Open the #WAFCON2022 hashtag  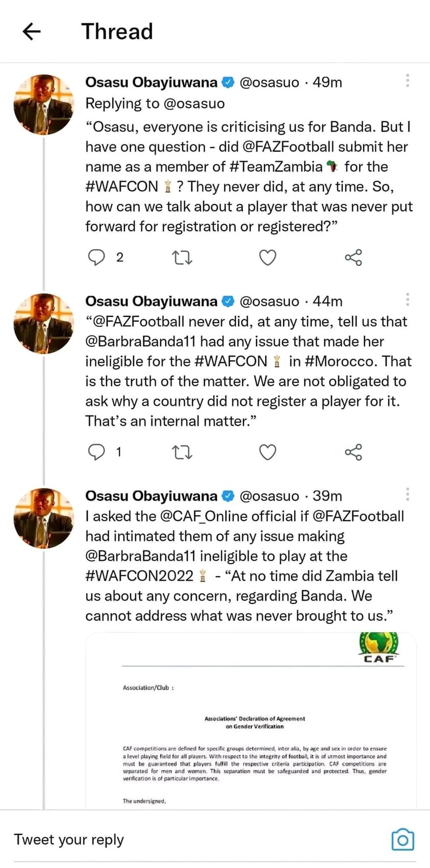[139, 576]
